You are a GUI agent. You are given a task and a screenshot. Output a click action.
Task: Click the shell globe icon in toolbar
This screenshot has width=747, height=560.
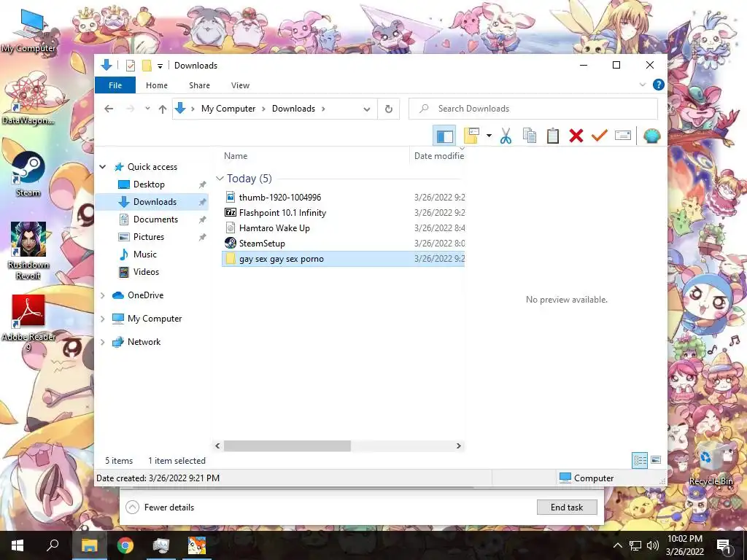(651, 136)
